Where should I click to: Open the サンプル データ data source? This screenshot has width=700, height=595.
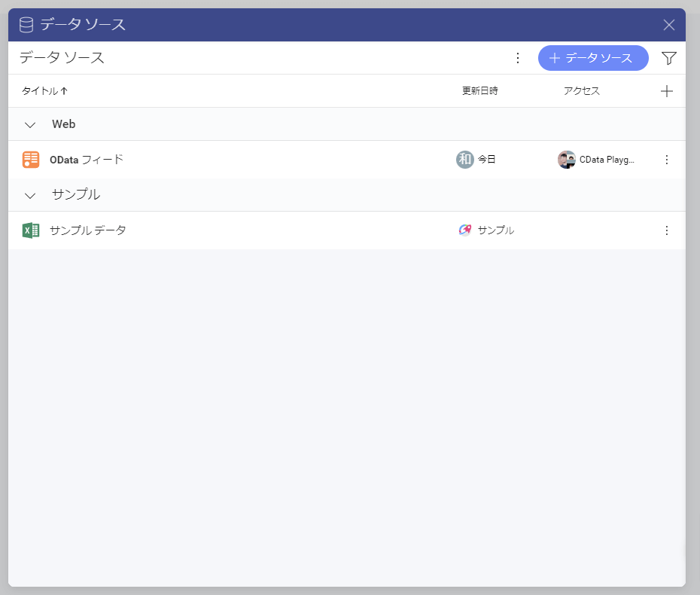point(88,230)
